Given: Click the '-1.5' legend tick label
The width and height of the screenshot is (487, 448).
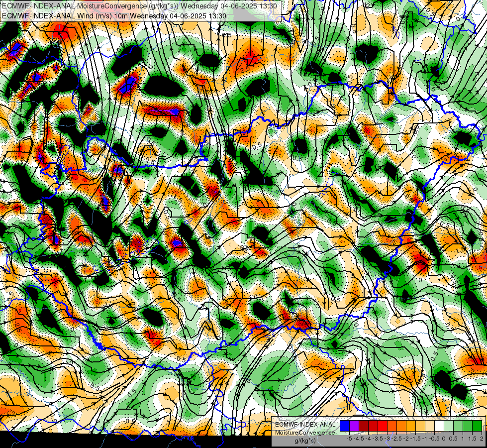Looking at the screenshot, I should 415,439.
